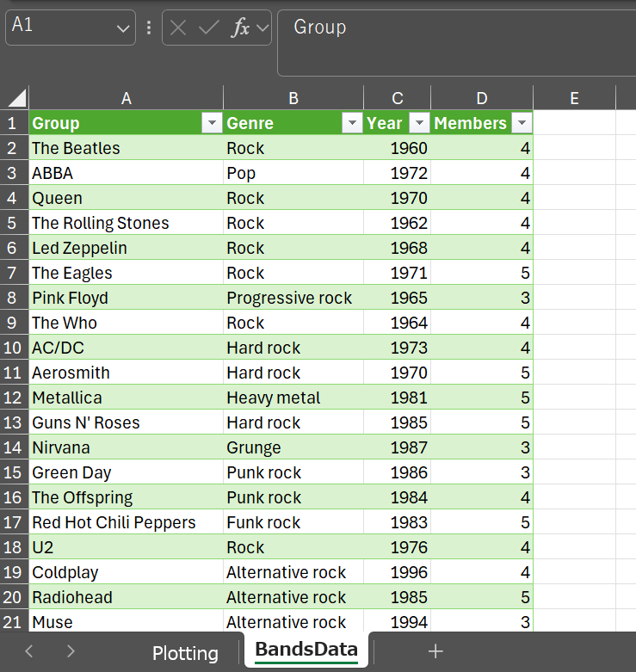Select the cell Pink Floyd
The image size is (636, 672).
(x=126, y=298)
